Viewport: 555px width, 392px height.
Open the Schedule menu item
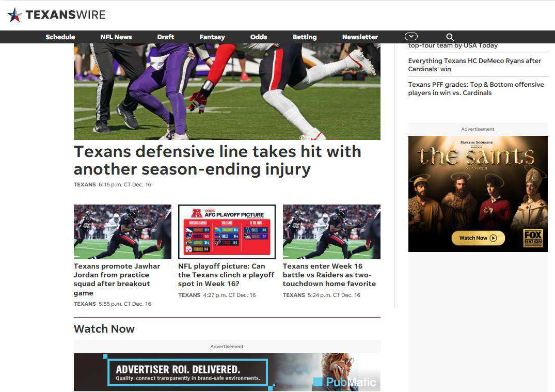(60, 37)
